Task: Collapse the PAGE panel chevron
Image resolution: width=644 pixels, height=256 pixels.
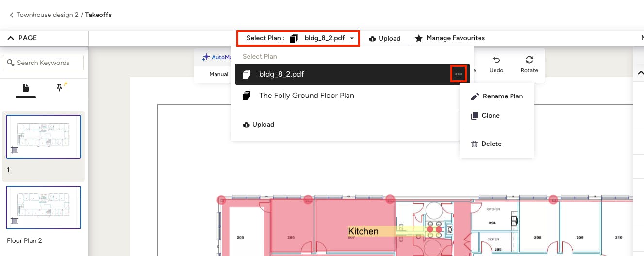Action: click(x=11, y=38)
